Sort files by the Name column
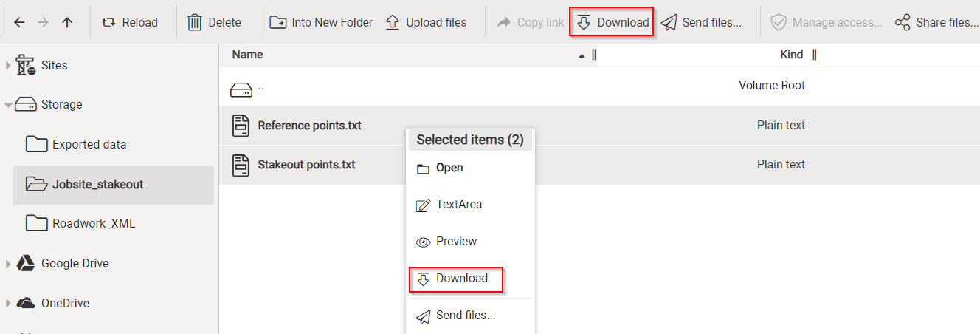The width and height of the screenshot is (980, 334). click(247, 55)
